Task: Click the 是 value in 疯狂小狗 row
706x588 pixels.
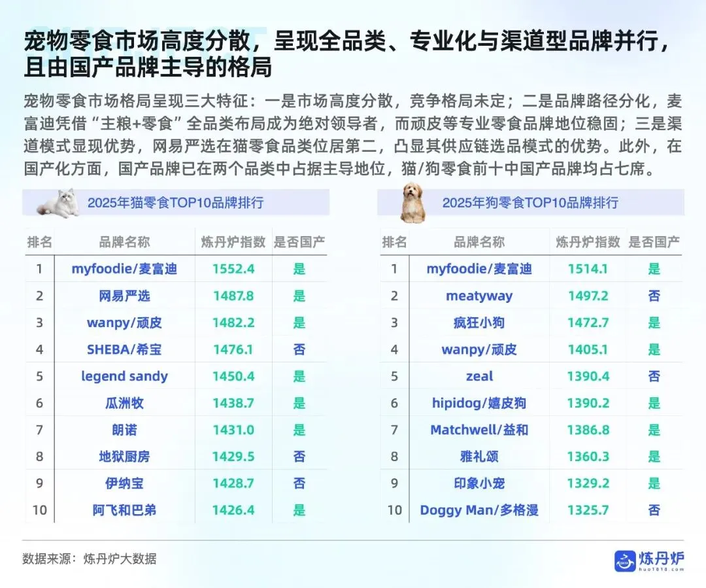Action: (x=654, y=322)
